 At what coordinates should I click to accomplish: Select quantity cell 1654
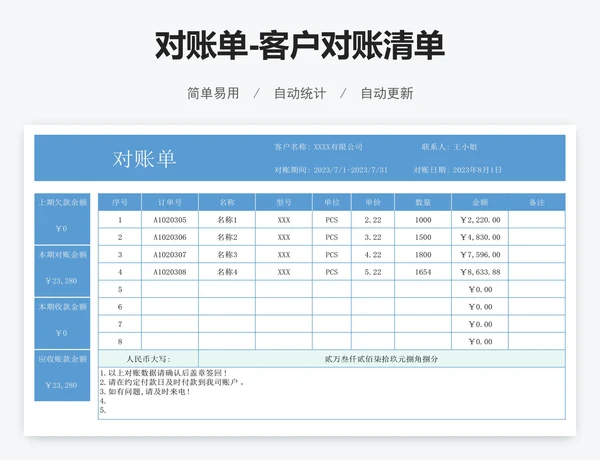tap(423, 272)
